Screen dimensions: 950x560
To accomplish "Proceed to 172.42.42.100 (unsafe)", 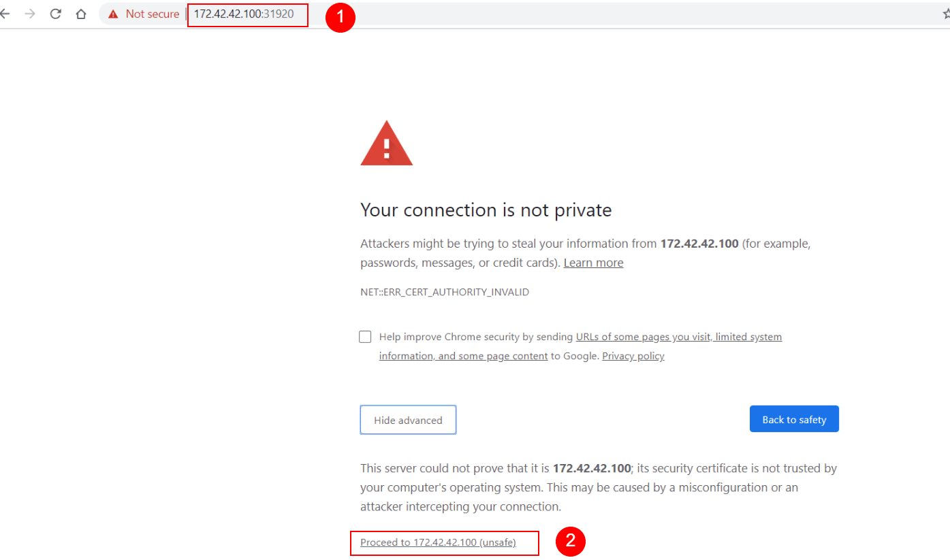I will click(x=438, y=542).
